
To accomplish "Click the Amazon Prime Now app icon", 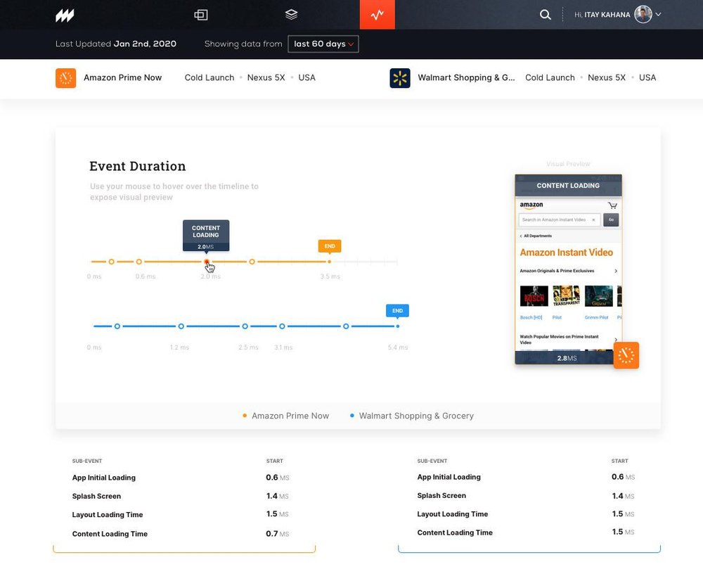I will pos(65,78).
